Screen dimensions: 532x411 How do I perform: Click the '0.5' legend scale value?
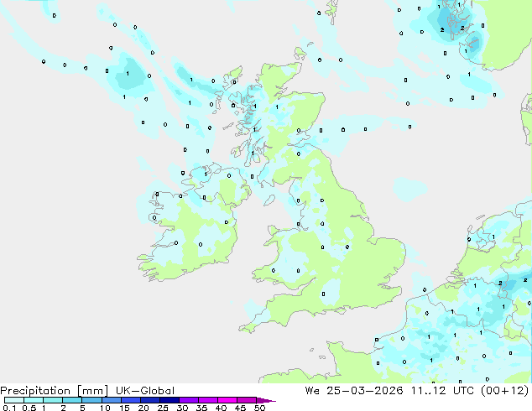click(29, 408)
